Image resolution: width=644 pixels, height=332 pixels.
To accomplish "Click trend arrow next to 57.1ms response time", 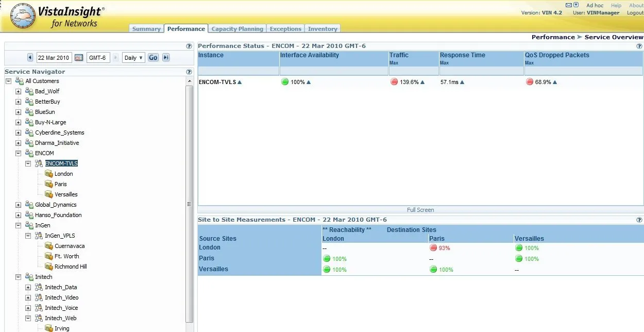I will pyautogui.click(x=462, y=82).
